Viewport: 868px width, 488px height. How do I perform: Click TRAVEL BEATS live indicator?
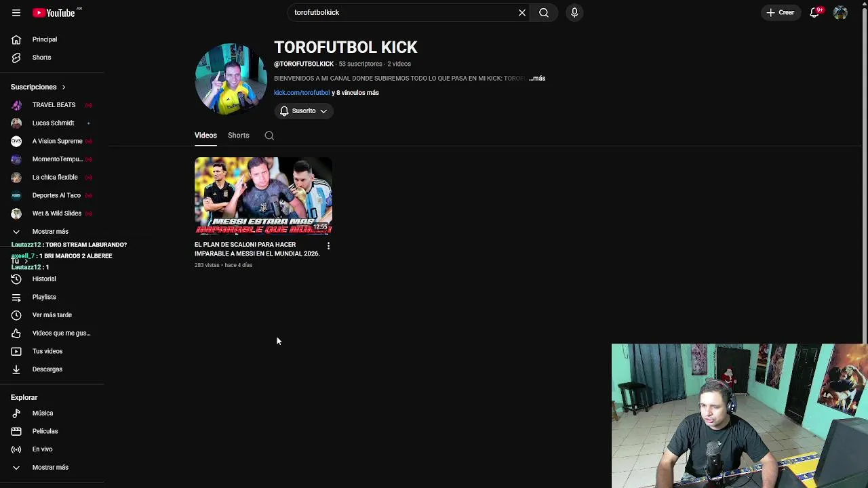pyautogui.click(x=88, y=105)
